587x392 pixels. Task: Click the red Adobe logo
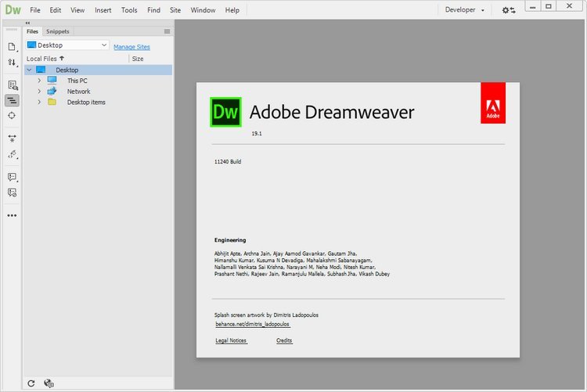[x=493, y=103]
